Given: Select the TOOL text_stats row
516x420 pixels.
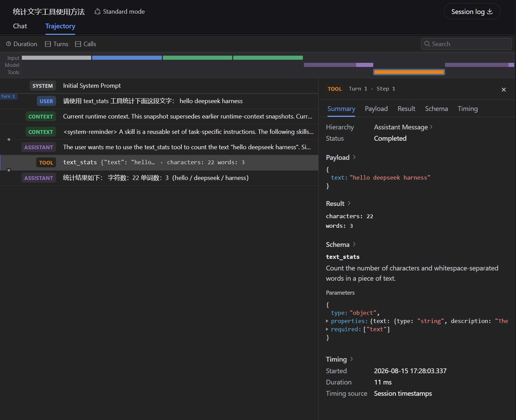Looking at the screenshot, I should tap(159, 163).
